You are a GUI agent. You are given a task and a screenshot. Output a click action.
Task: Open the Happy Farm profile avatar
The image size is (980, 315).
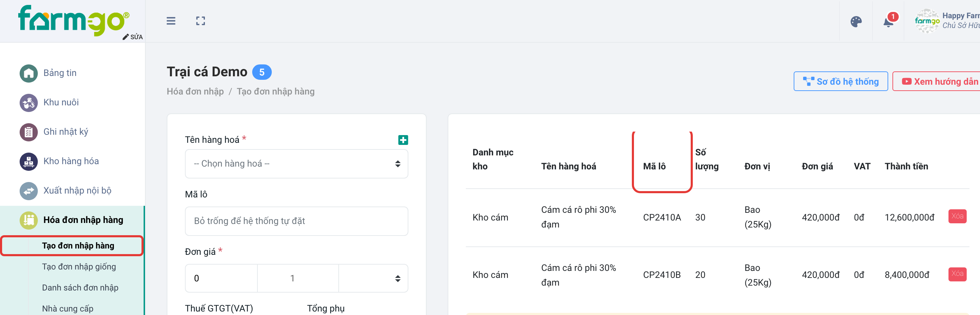click(927, 21)
